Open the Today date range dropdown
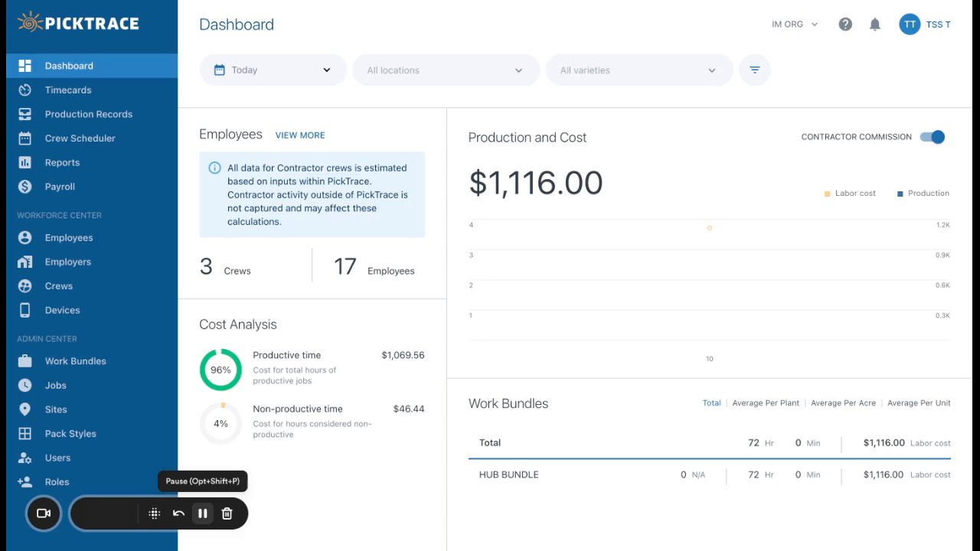Image resolution: width=980 pixels, height=551 pixels. pyautogui.click(x=273, y=70)
